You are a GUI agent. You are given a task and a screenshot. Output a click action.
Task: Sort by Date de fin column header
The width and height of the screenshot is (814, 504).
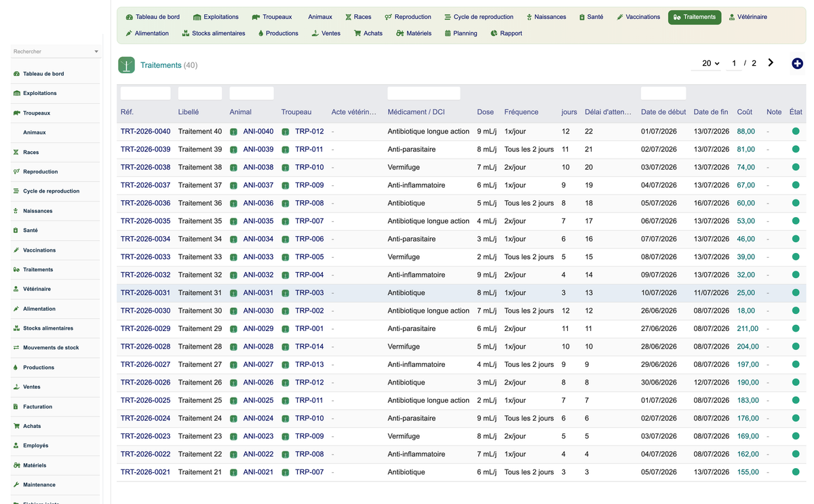coord(711,112)
